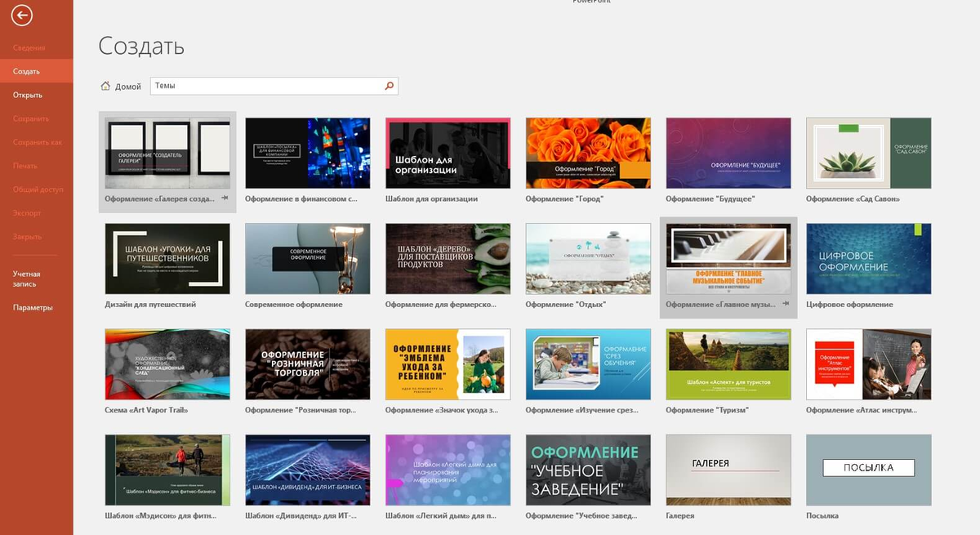980x535 pixels.
Task: Select the Посылка template thumbnail
Action: tap(869, 470)
